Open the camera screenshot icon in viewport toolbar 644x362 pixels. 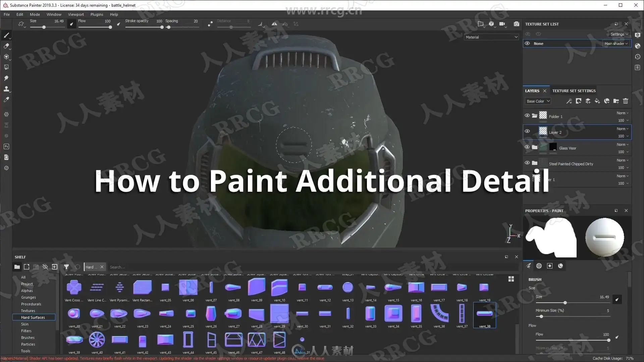coord(517,24)
